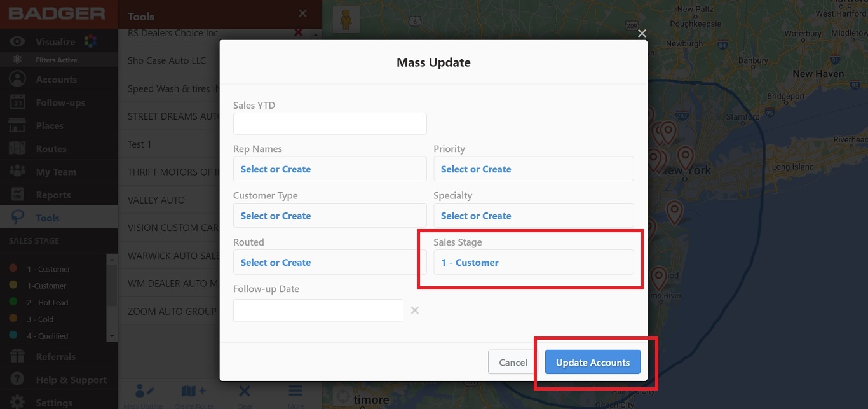868x409 pixels.
Task: Select the Tools sidebar item
Action: tap(58, 218)
